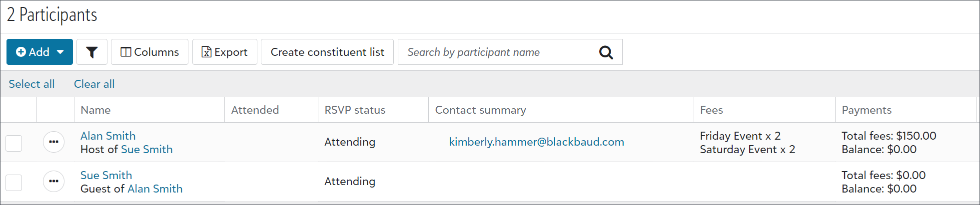
Task: Open the Sue Smith link under Alan's host line
Action: pyautogui.click(x=147, y=149)
